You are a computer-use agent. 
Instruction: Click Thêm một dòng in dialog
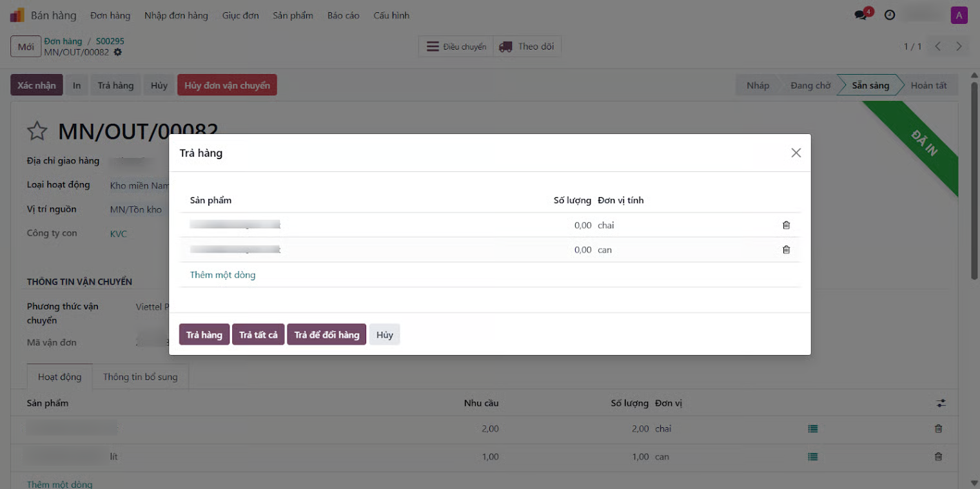222,274
